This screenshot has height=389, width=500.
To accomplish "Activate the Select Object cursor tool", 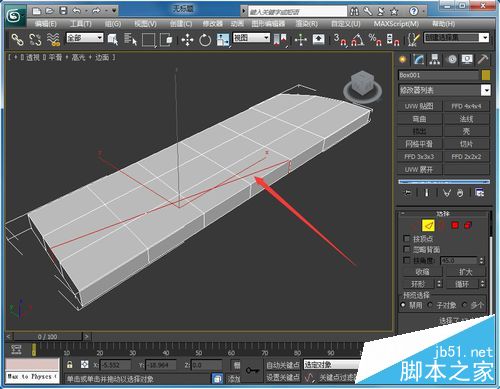I will pyautogui.click(x=113, y=40).
